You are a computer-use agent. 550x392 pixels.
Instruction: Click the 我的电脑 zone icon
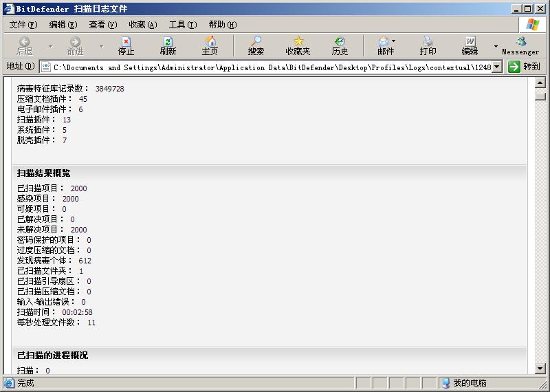point(445,383)
